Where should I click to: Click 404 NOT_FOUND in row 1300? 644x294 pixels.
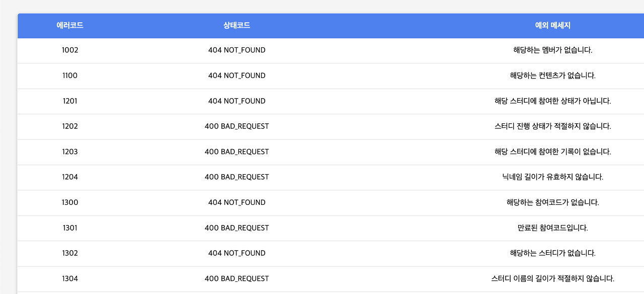pyautogui.click(x=237, y=202)
